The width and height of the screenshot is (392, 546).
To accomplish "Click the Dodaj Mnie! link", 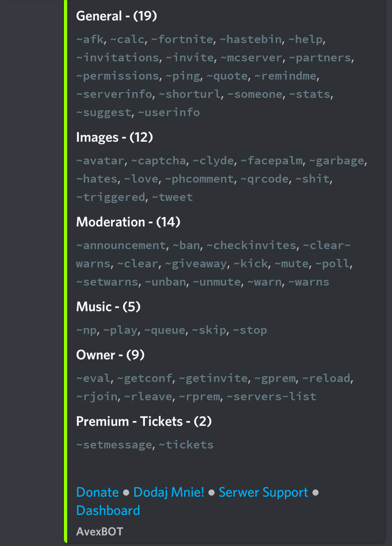I will click(169, 492).
